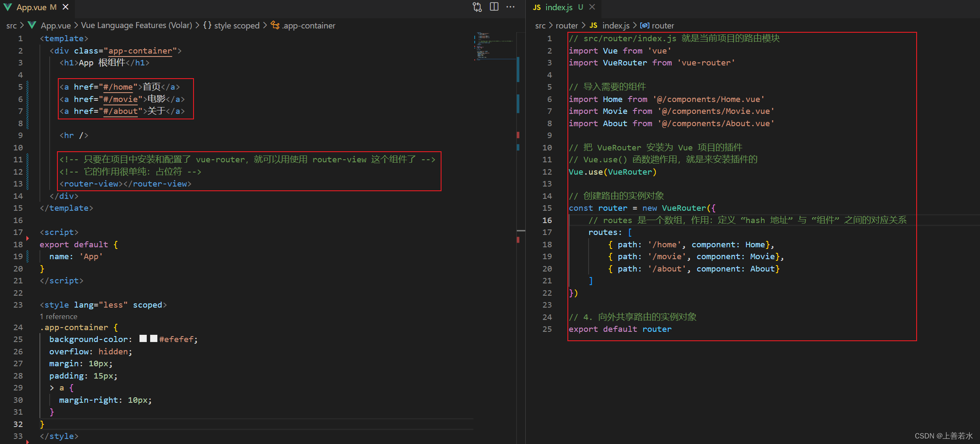Click the '1 reference' code lens
The height and width of the screenshot is (444, 980).
tap(59, 317)
